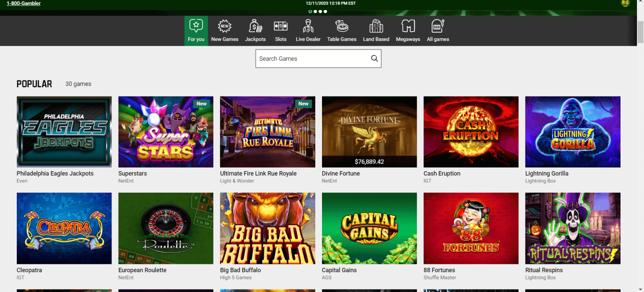Click the European Roulette title text
This screenshot has height=292, width=644.
click(143, 270)
